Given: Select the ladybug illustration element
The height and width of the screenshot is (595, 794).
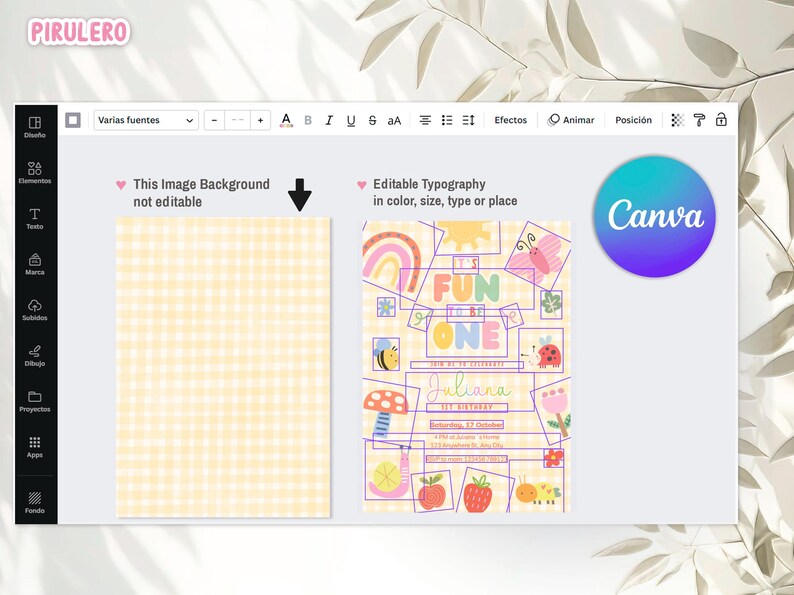Looking at the screenshot, I should pos(542,352).
